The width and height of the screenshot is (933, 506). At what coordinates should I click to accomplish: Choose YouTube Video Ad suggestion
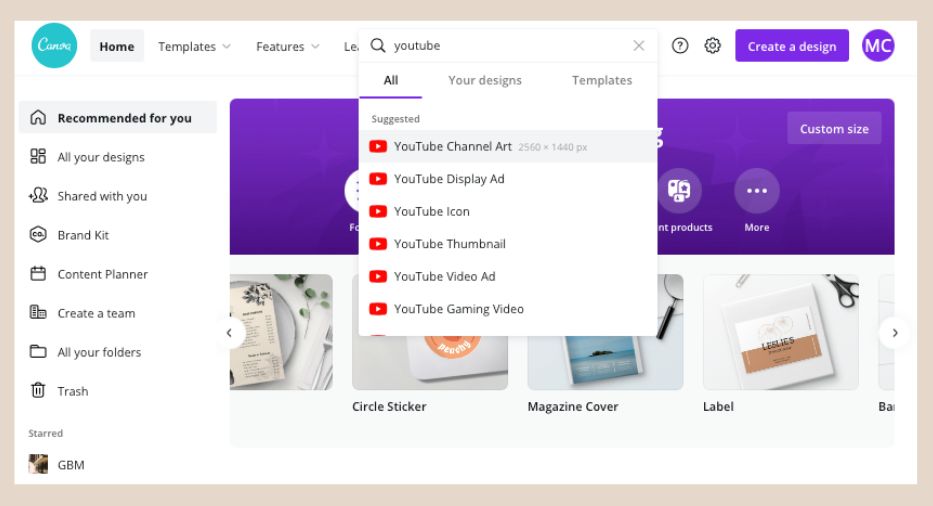click(508, 276)
